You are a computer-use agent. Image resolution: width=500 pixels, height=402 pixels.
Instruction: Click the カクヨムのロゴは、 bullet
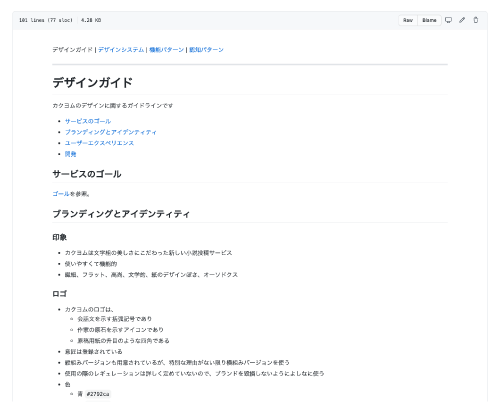[x=89, y=309]
